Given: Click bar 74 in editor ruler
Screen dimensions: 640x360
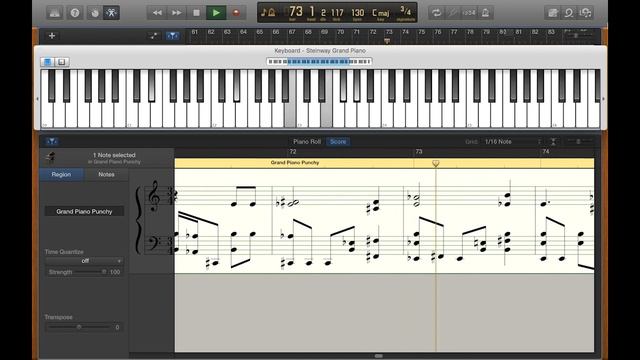Looking at the screenshot, I should coord(546,152).
